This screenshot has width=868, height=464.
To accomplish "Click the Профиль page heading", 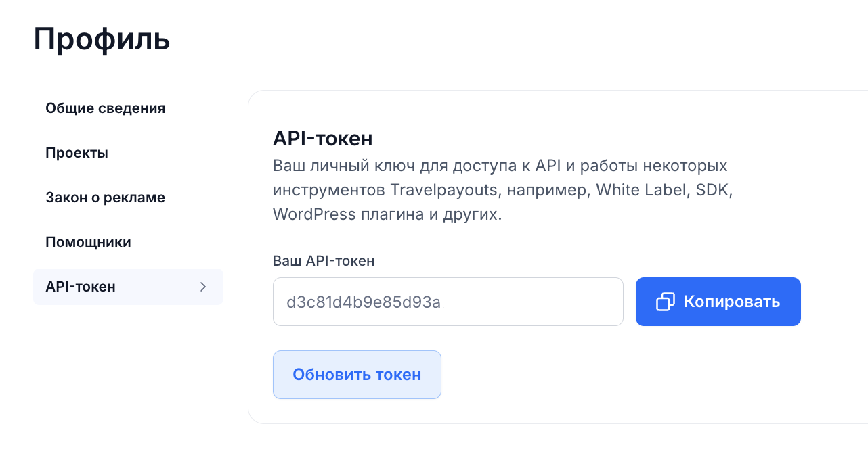I will click(102, 39).
